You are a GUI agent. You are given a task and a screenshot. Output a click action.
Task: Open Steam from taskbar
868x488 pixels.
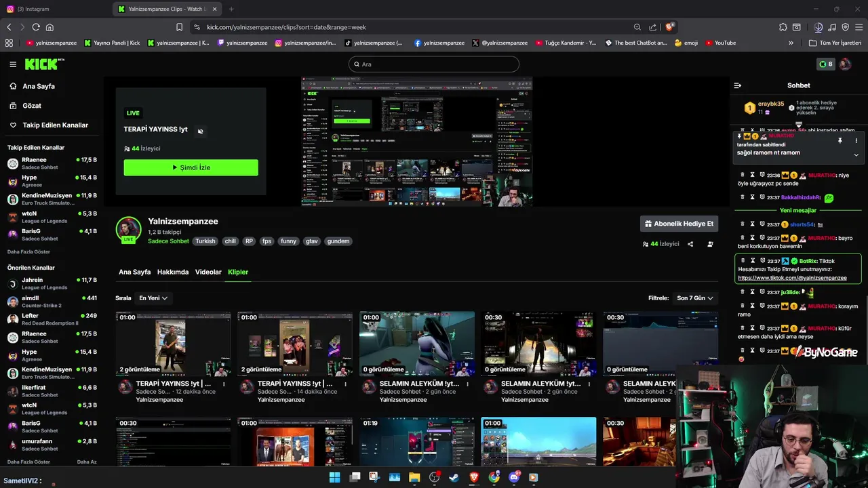coord(454,477)
